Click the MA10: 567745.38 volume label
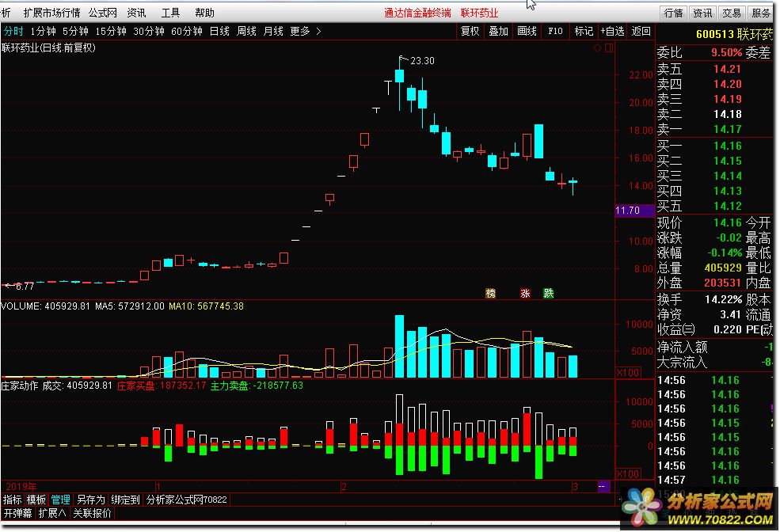Screen dimensions: 780x532 206,306
